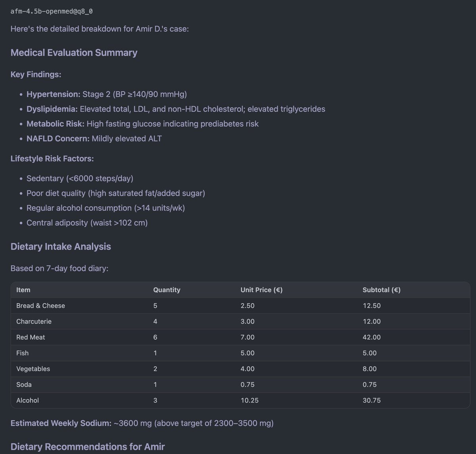Select the Dietary Intake Analysis heading
The height and width of the screenshot is (454, 476).
click(61, 246)
